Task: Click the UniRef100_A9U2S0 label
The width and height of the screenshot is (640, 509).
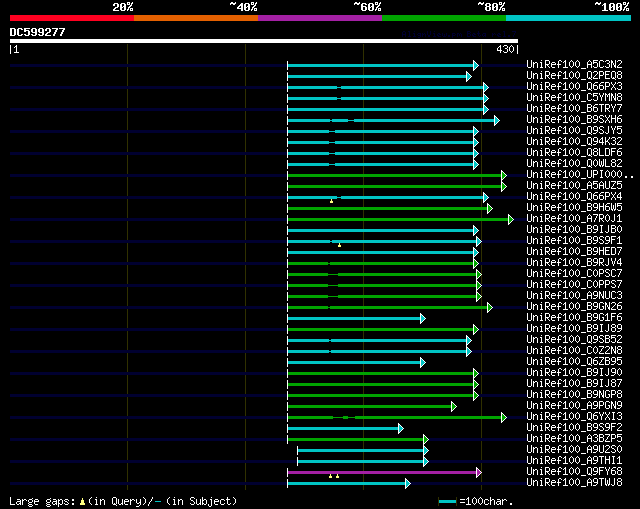Action: [574, 450]
